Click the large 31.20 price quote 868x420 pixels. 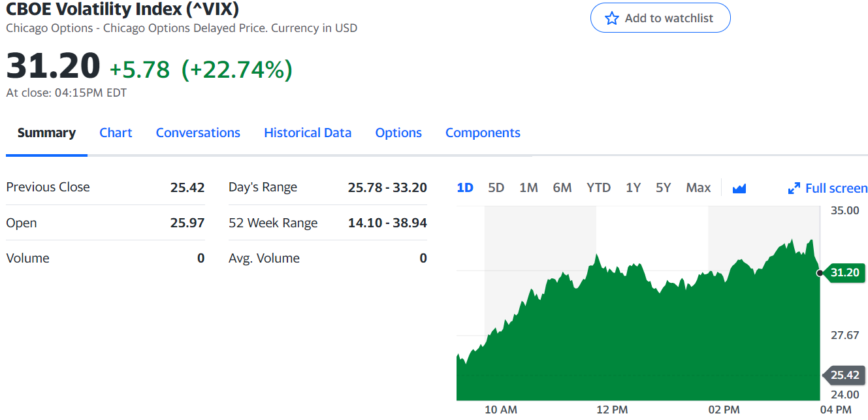tap(54, 66)
